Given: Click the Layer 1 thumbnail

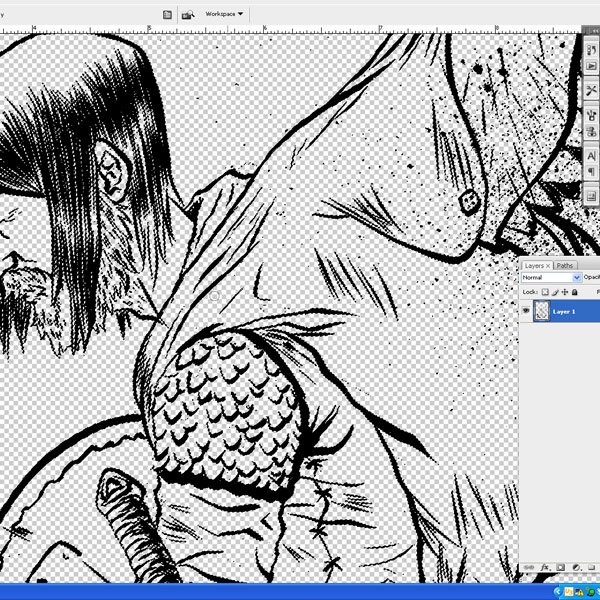Looking at the screenshot, I should pos(543,311).
